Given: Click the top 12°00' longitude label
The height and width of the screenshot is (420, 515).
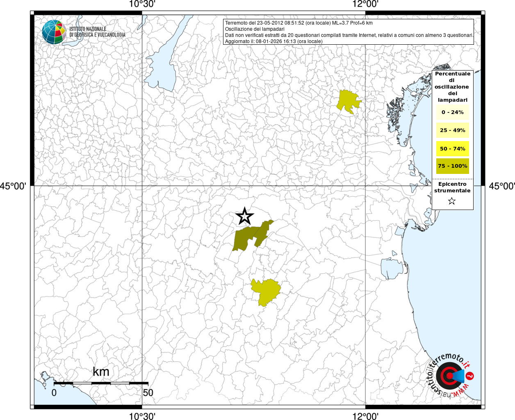Looking at the screenshot, I should click(x=365, y=5).
